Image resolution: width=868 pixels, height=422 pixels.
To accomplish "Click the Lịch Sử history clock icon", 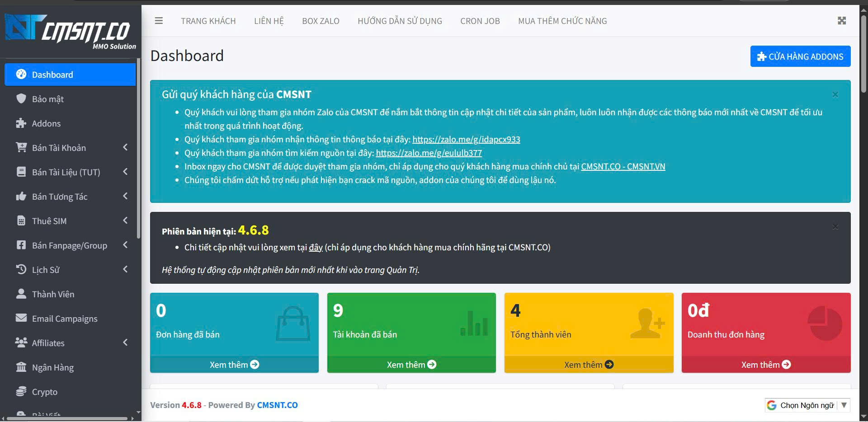I will coord(21,269).
